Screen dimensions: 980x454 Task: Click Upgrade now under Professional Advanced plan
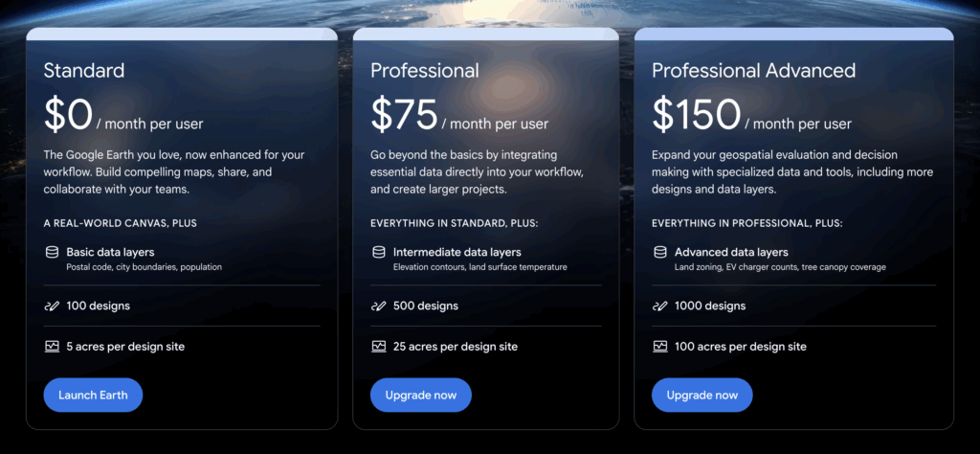tap(702, 395)
